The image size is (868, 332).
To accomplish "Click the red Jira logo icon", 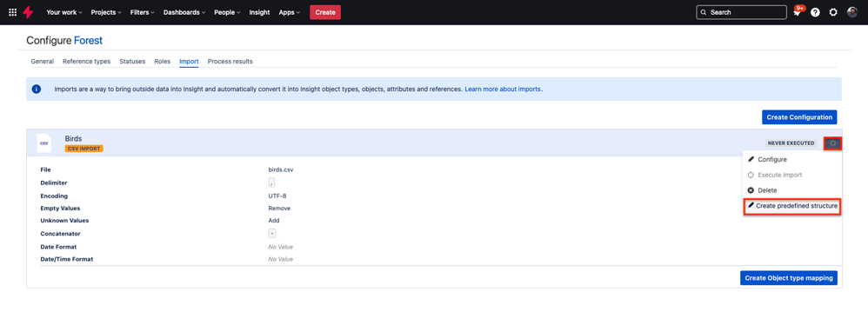I will pos(28,12).
